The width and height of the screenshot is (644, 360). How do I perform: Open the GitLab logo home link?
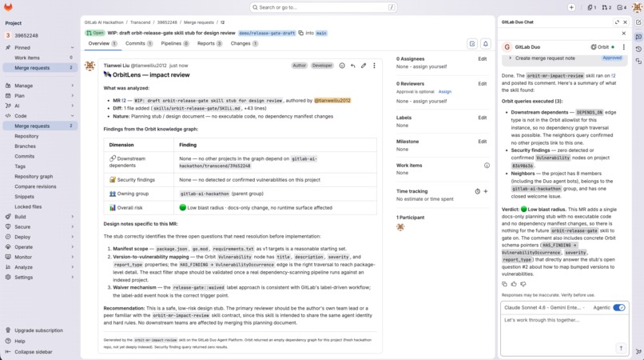(8, 7)
